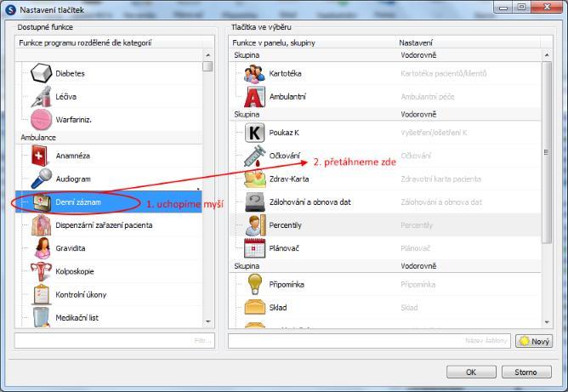568x392 pixels.
Task: Select the Percentily label in right list
Action: tap(285, 225)
